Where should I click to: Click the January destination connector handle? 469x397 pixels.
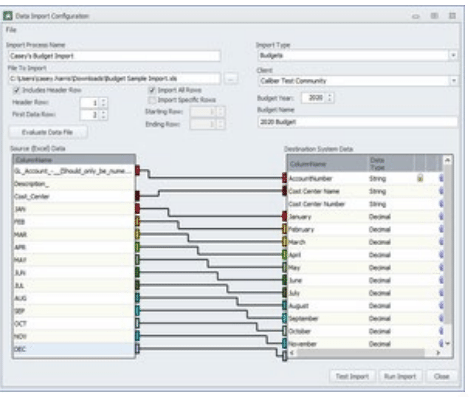(x=284, y=216)
